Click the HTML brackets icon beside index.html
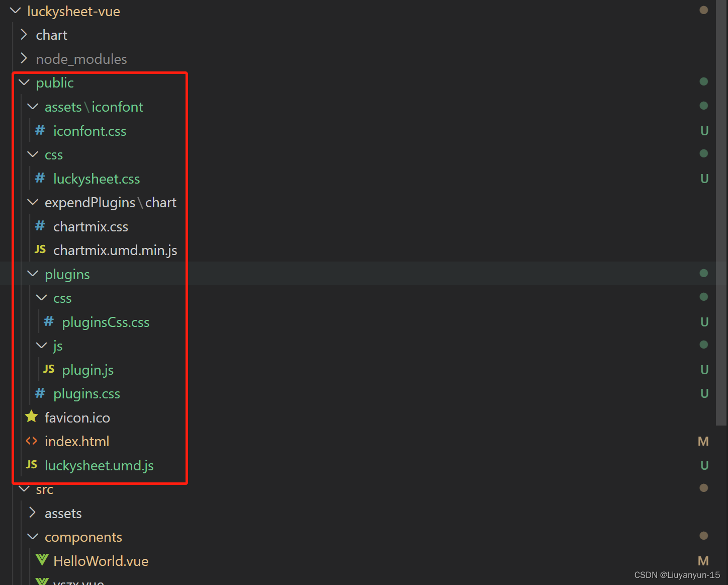 [31, 441]
